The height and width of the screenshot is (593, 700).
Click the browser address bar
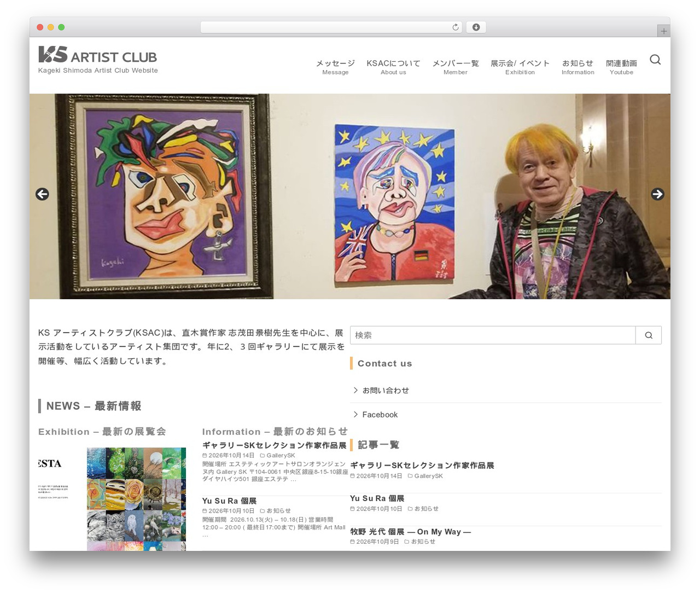point(331,27)
